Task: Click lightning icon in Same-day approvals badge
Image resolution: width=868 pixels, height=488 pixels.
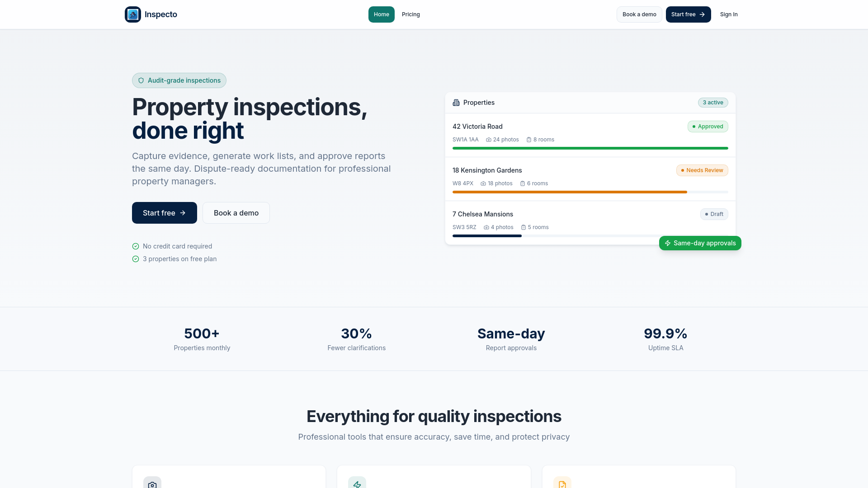Action: tap(668, 243)
